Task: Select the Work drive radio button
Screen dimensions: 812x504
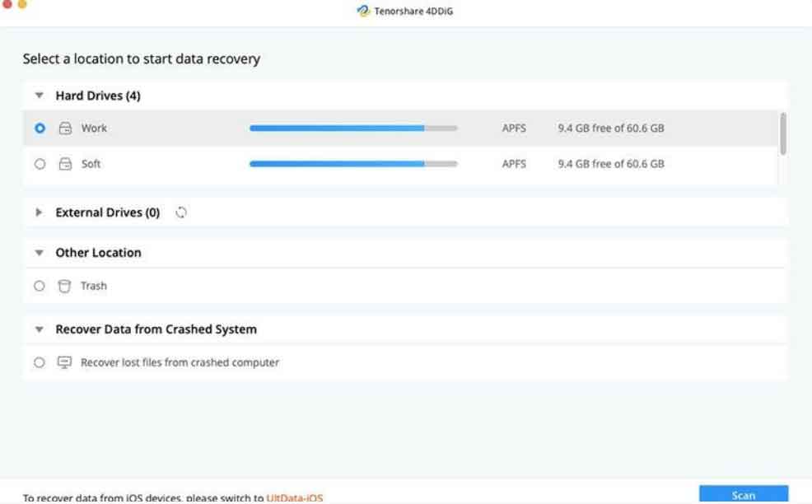Action: tap(40, 128)
